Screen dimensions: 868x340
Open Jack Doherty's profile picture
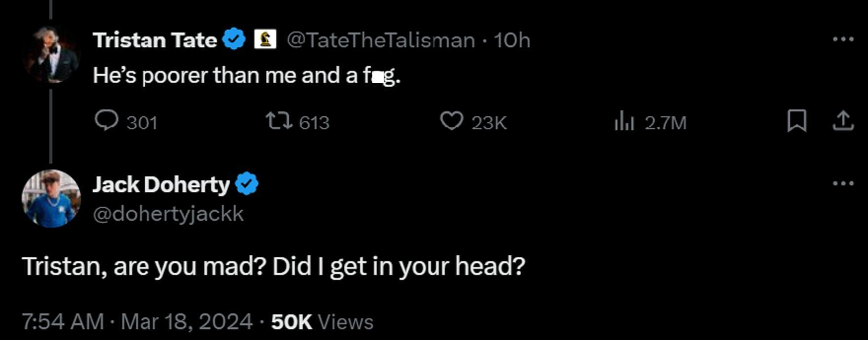coord(51,199)
